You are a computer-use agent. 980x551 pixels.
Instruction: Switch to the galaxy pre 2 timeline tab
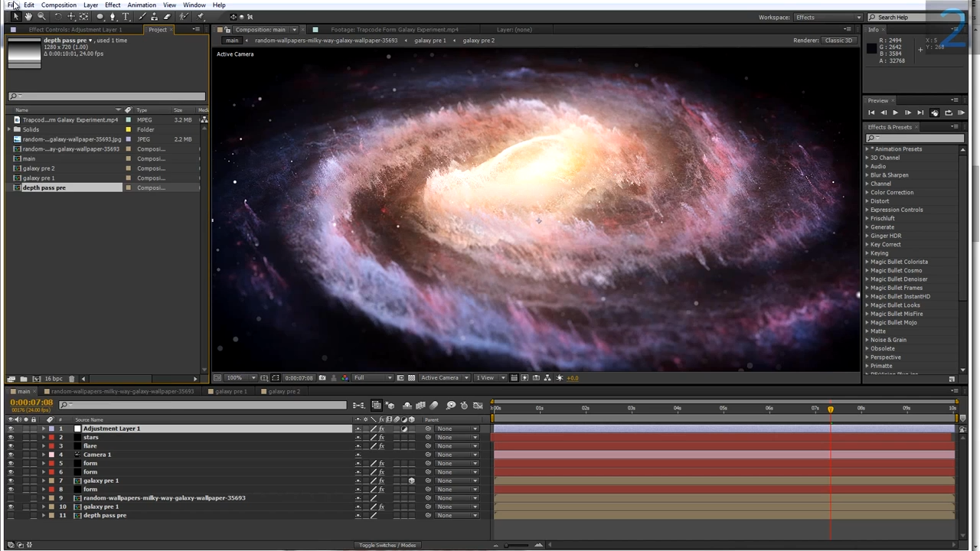pos(283,391)
